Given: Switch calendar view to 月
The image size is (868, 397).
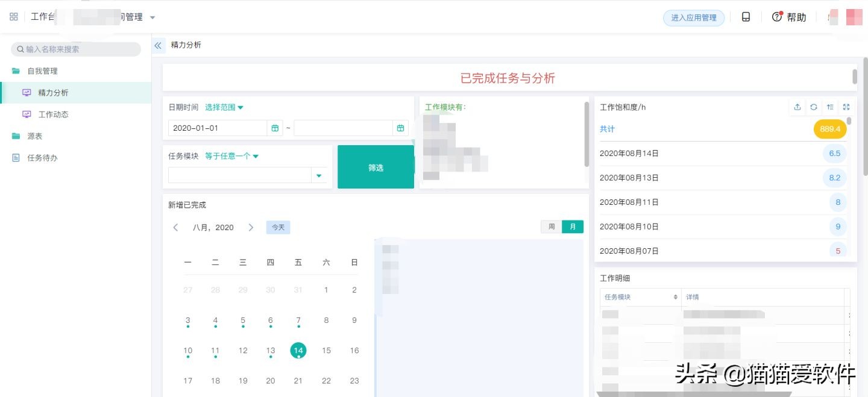Looking at the screenshot, I should (x=572, y=227).
